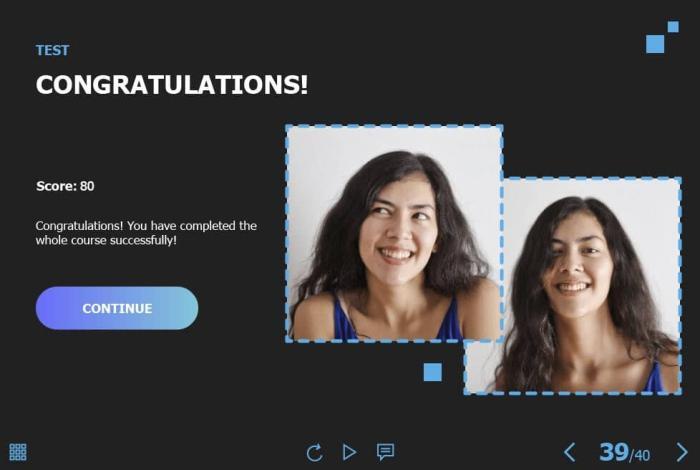This screenshot has width=700, height=470.
Task: Click the 'whole course successfully!' line
Action: point(106,240)
